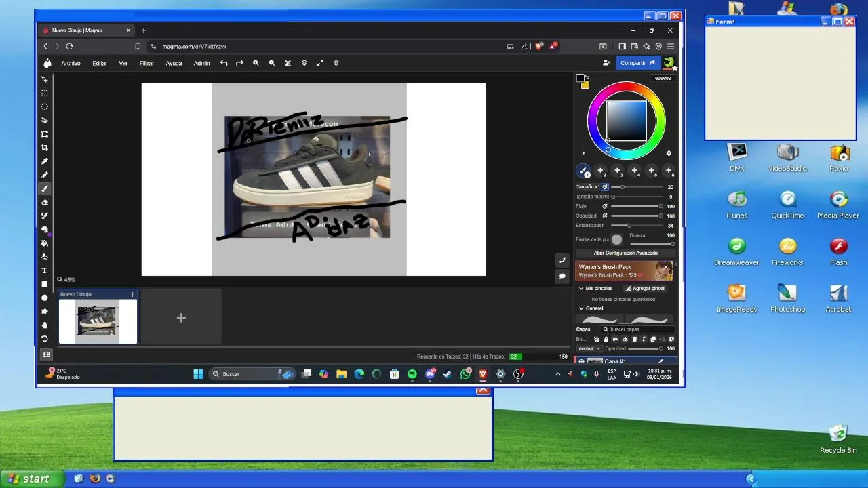Adjust the Dureza hardness slider
Viewport: 868px width, 488px height.
[652, 243]
